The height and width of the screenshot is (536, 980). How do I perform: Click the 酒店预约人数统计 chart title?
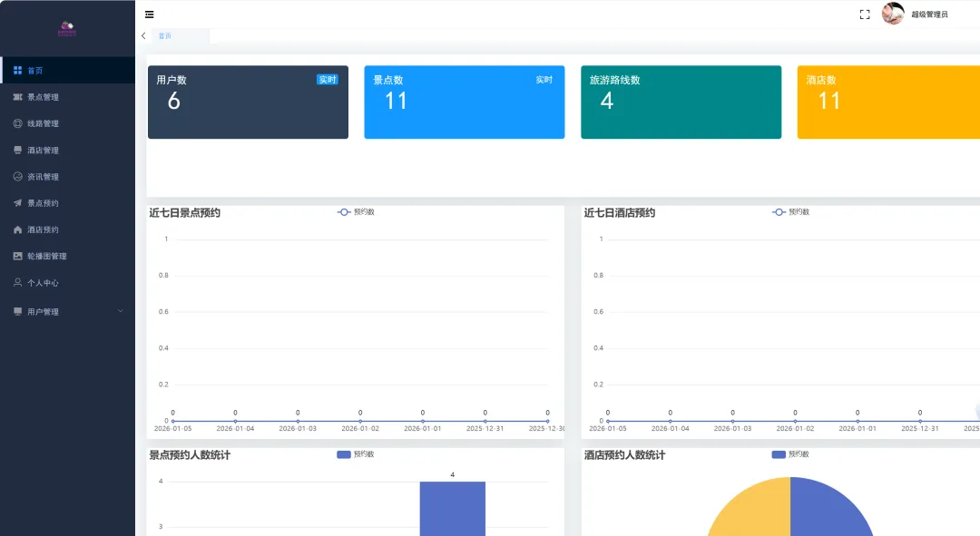coord(624,455)
